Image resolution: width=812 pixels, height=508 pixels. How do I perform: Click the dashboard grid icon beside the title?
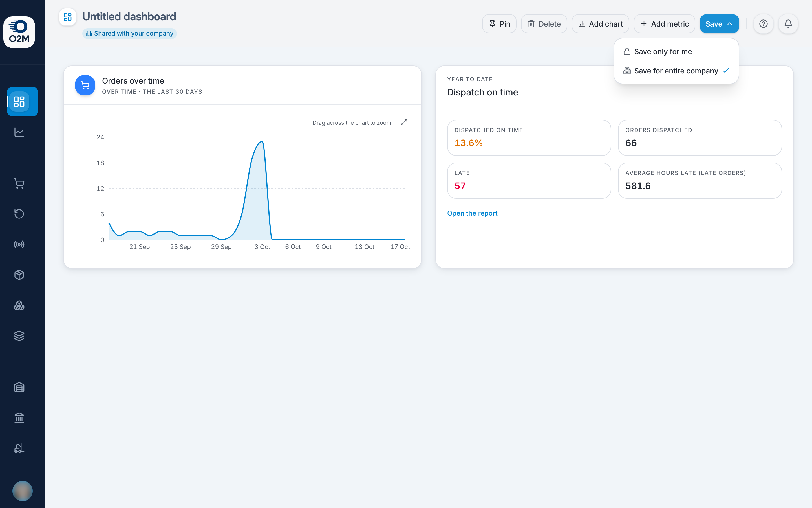point(68,17)
